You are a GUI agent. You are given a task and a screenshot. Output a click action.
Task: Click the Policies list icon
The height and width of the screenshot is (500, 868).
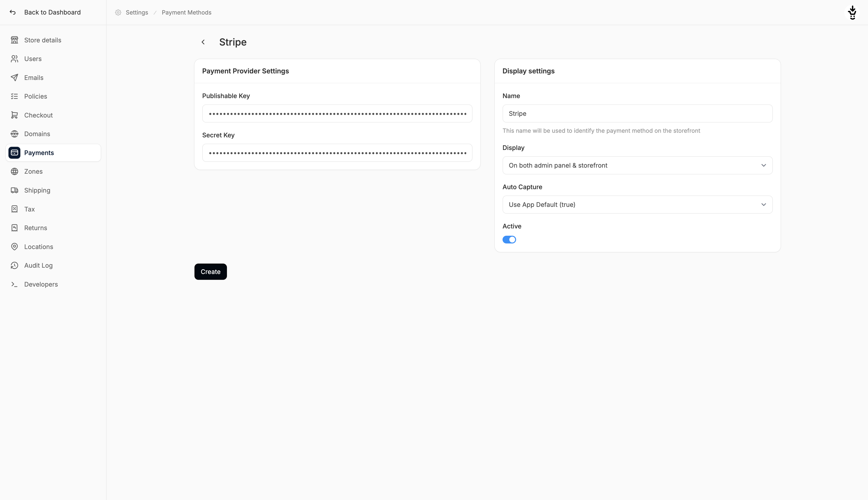(15, 96)
